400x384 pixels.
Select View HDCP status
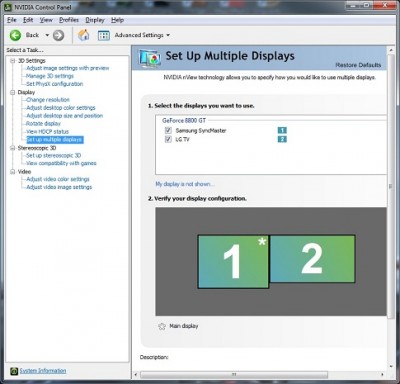click(47, 132)
